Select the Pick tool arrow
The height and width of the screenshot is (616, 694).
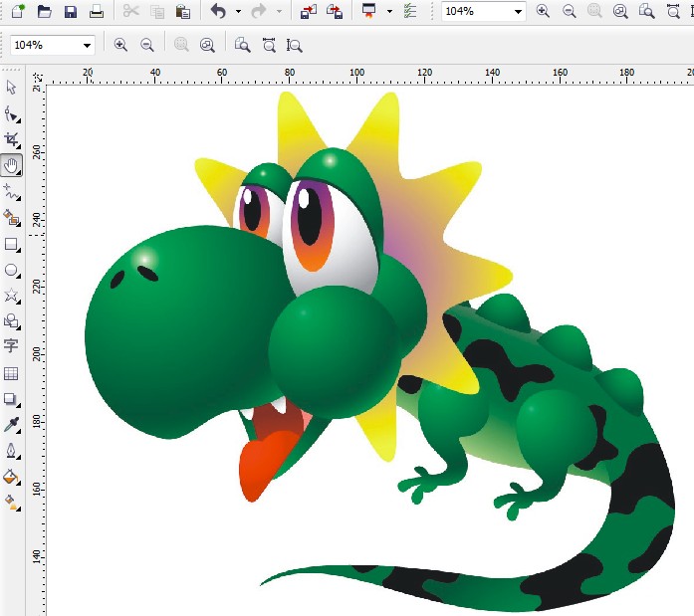click(11, 88)
